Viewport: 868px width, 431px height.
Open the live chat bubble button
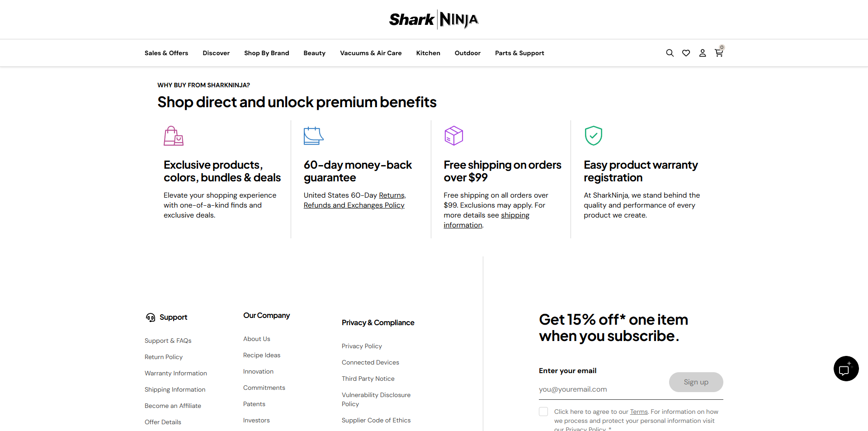(846, 369)
